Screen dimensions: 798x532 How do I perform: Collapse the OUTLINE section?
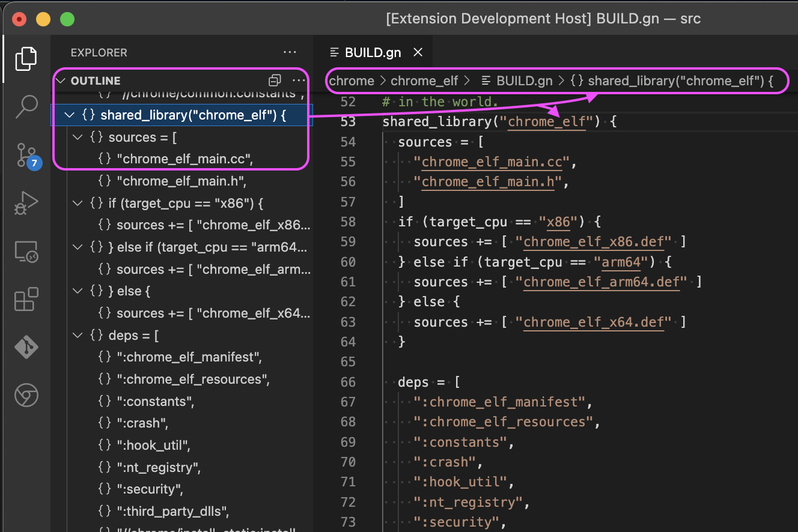coord(61,80)
